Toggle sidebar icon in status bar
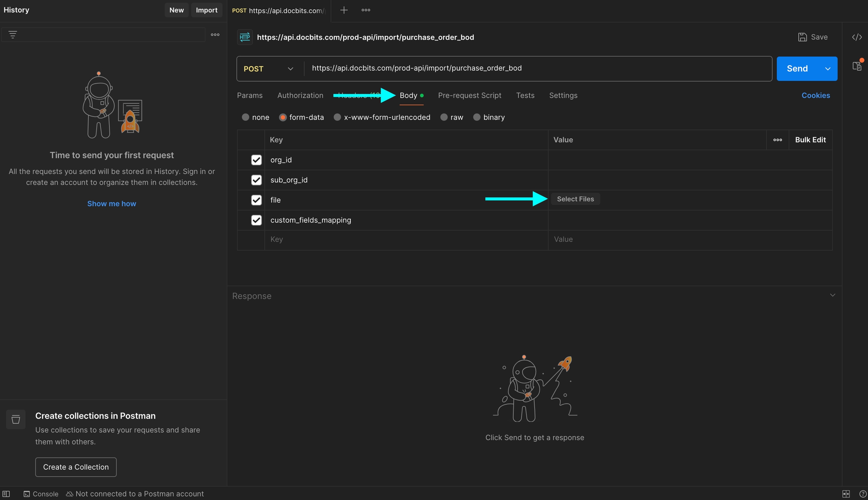This screenshot has width=868, height=500. pyautogui.click(x=6, y=494)
